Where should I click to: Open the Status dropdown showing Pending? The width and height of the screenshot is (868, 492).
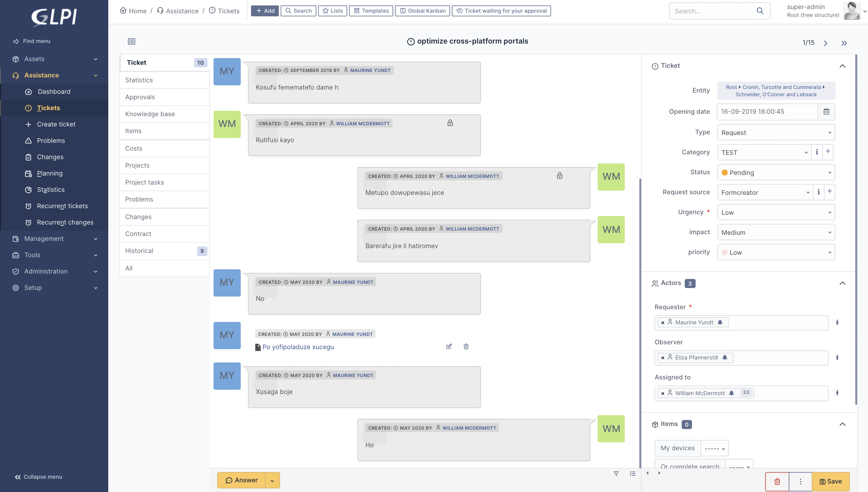[776, 173]
